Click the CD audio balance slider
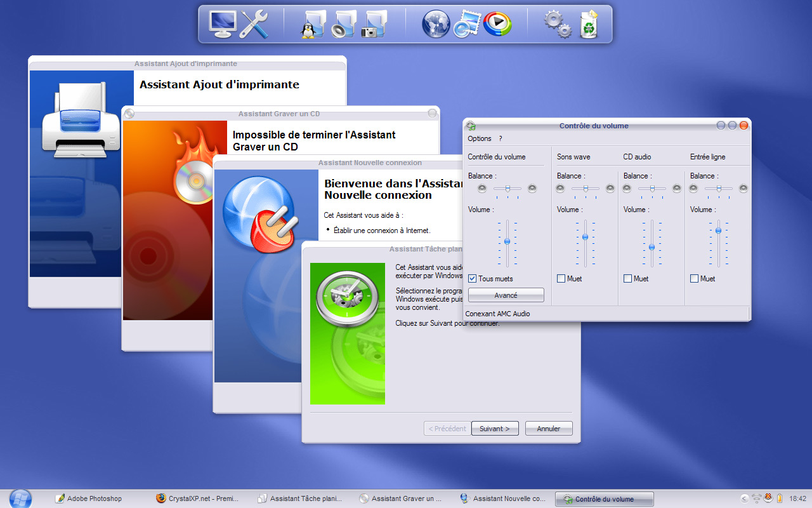 (x=652, y=189)
